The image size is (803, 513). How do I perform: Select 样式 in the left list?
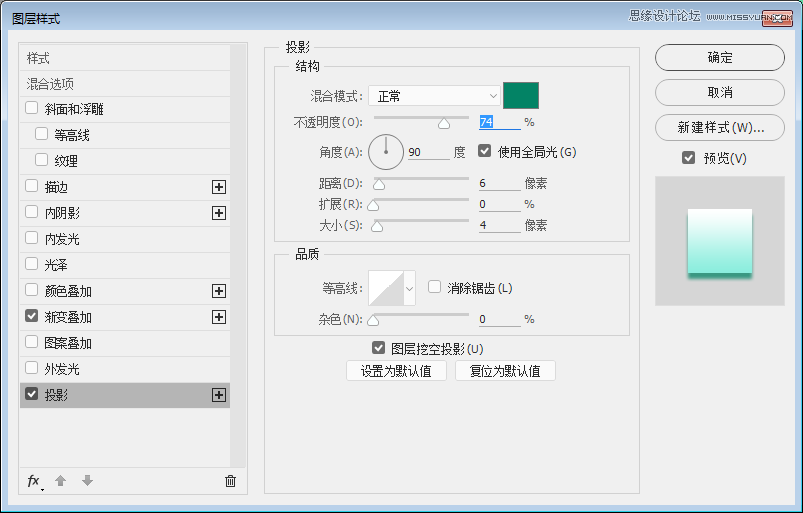(x=124, y=58)
